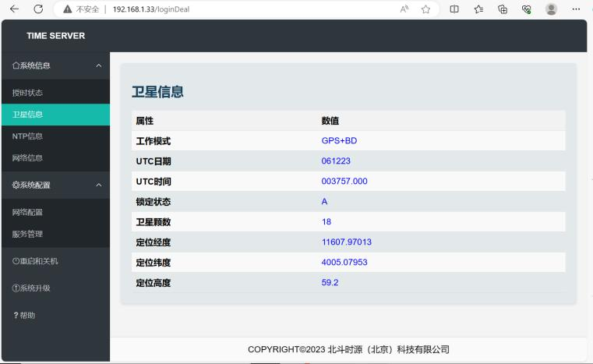Open the collections icon in browser toolbar
The width and height of the screenshot is (593, 364).
(503, 9)
